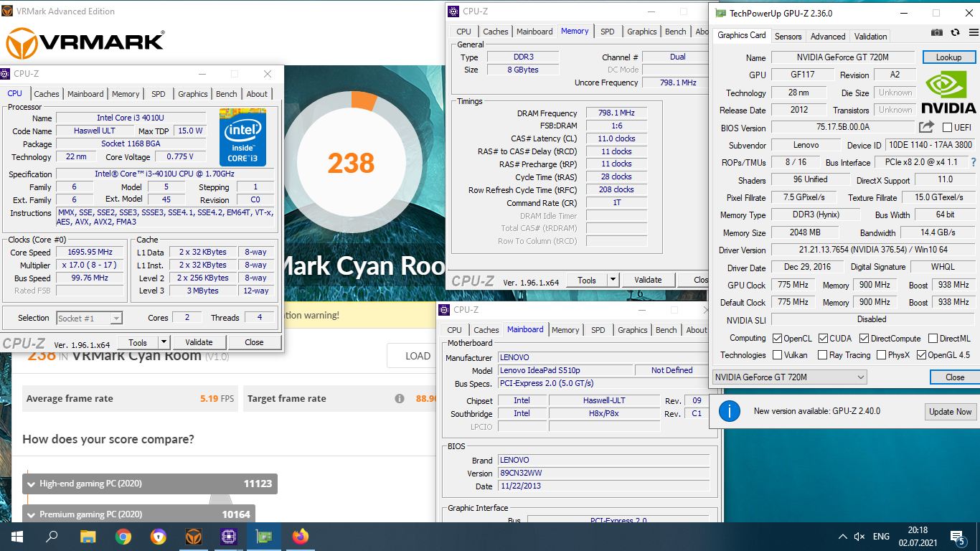
Task: Click the blue info icon in update notice
Action: [729, 411]
